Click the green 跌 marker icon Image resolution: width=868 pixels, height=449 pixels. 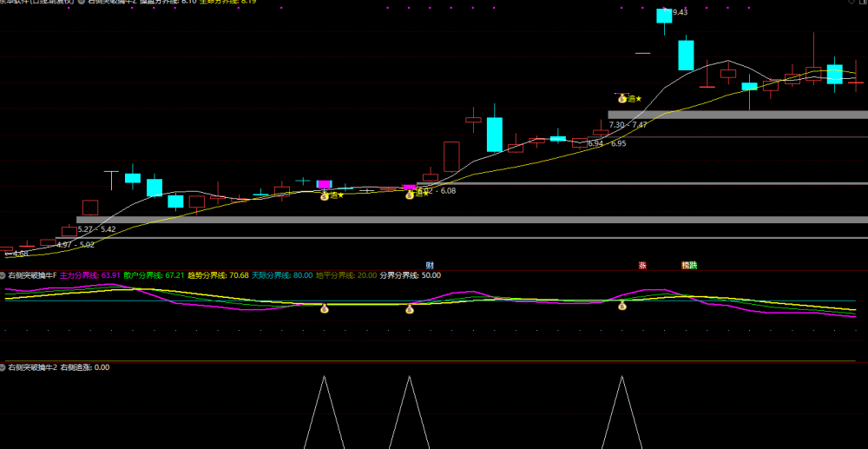coord(693,265)
